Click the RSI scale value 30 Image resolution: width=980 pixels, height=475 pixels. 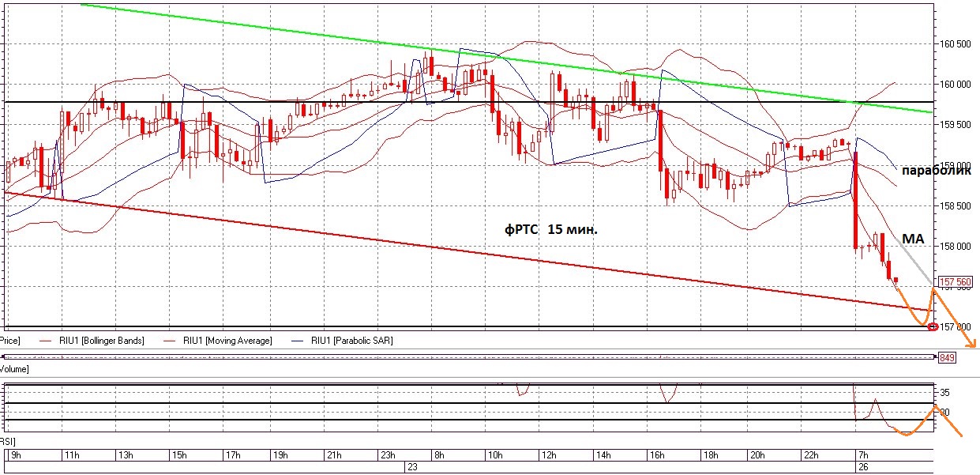(x=945, y=412)
